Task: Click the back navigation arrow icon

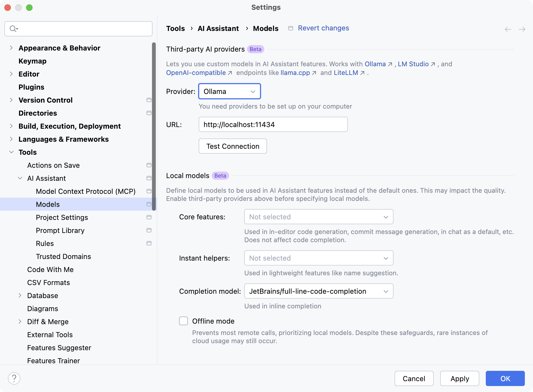Action: tap(508, 29)
